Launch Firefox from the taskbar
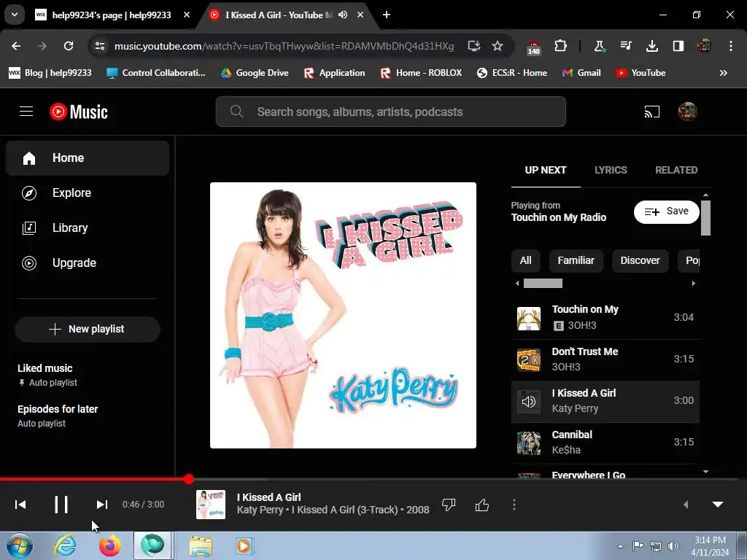This screenshot has width=747, height=560. point(109,545)
